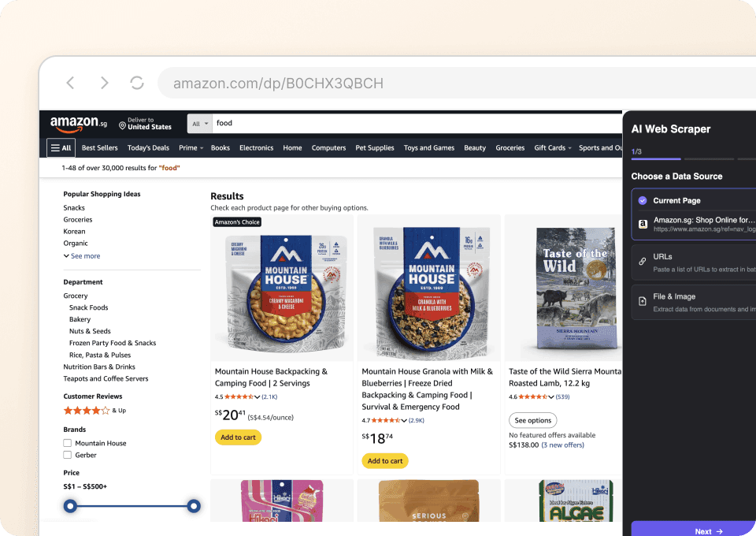The image size is (756, 536).
Task: Click the browser refresh icon
Action: tap(136, 83)
